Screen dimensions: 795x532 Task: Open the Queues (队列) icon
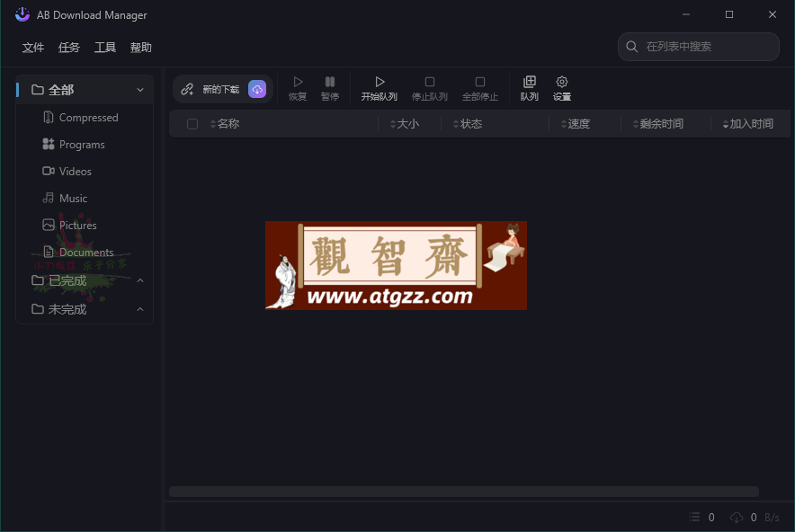pyautogui.click(x=530, y=82)
